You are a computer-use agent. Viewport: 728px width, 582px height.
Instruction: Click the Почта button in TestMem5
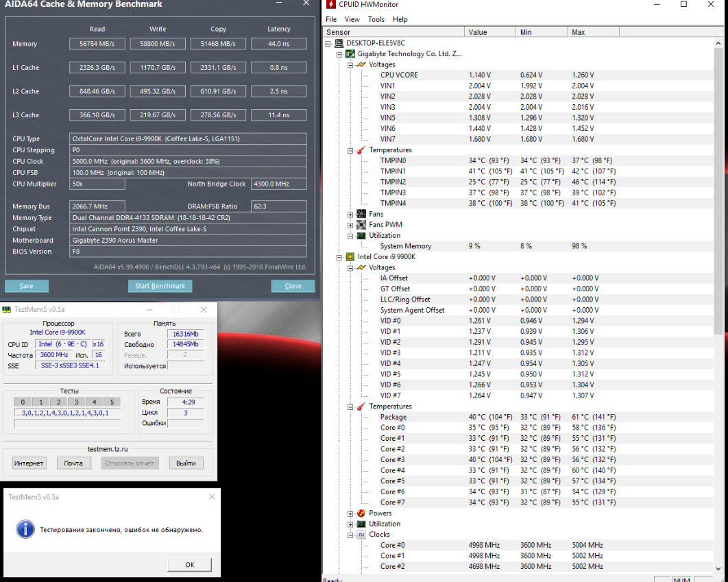(x=73, y=463)
